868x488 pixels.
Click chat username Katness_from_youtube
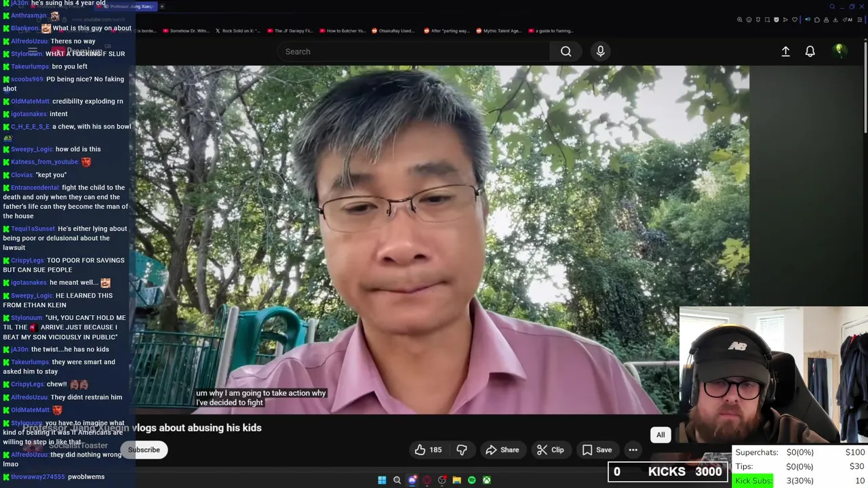(x=44, y=162)
